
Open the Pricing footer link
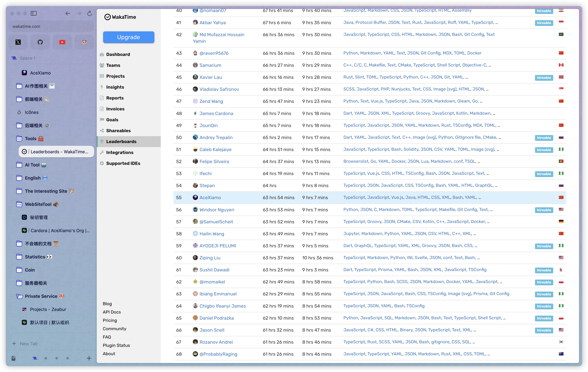coord(110,320)
